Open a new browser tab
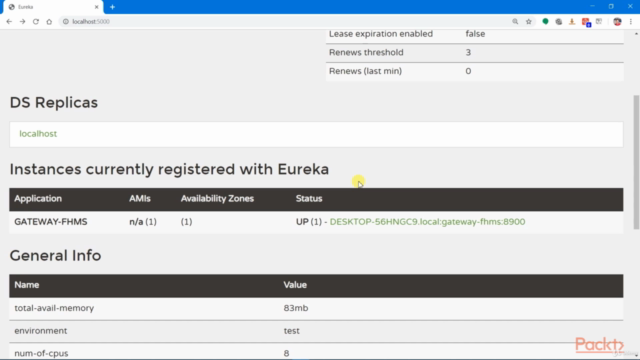Screen dimensions: 640x360 point(112,7)
